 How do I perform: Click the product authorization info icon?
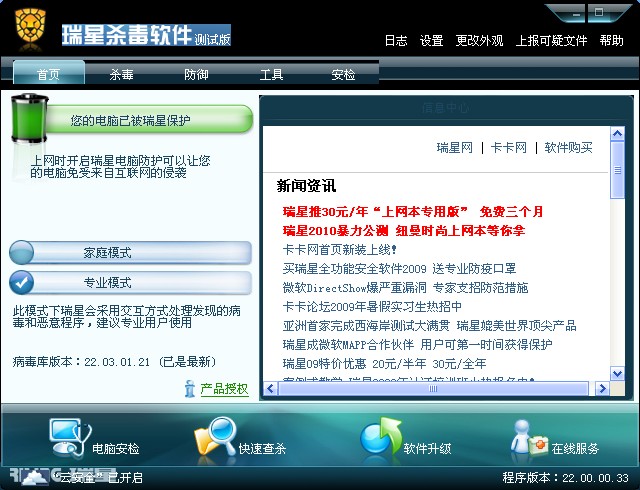tap(189, 388)
